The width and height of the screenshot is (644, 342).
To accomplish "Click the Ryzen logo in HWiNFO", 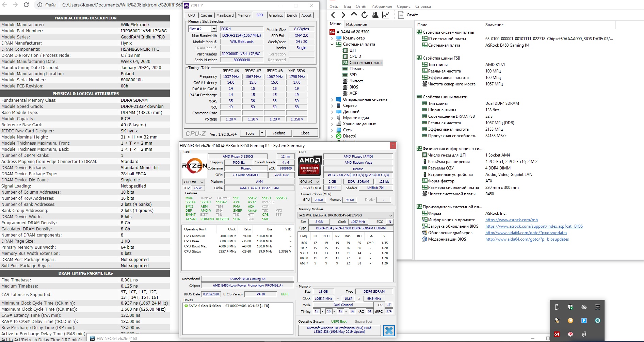I will pos(195,166).
